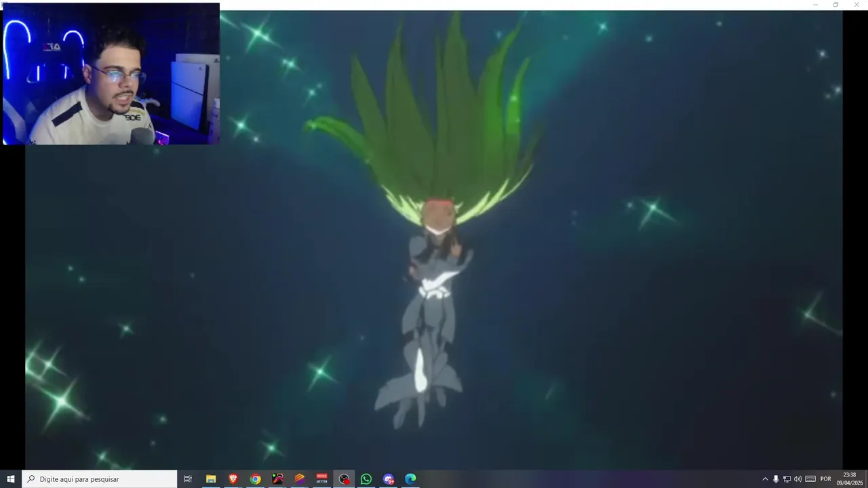Click the streamer webcam overlay
The width and height of the screenshot is (868, 488).
[x=111, y=74]
